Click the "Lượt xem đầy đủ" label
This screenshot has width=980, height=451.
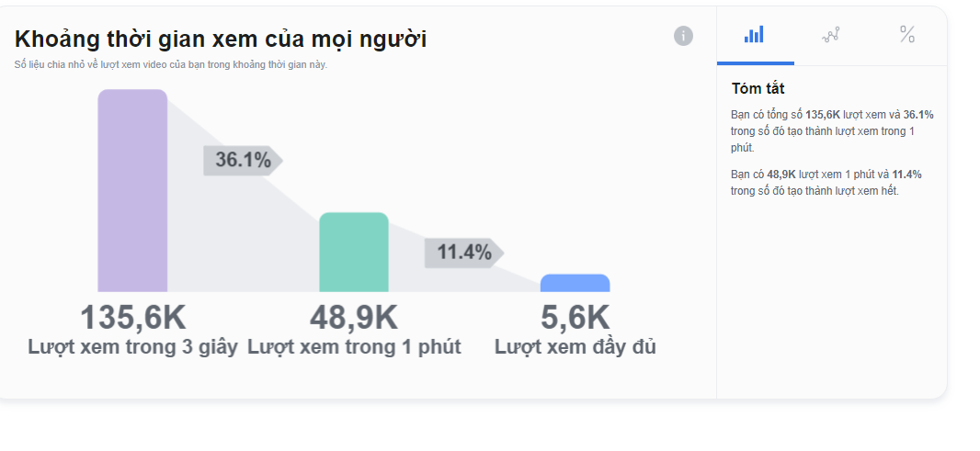tap(575, 347)
